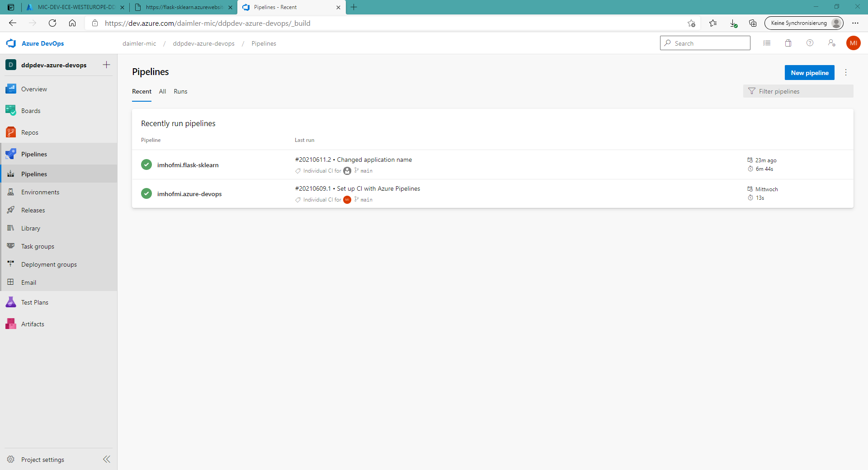The width and height of the screenshot is (868, 470).
Task: Click the New pipeline button
Action: (x=810, y=73)
